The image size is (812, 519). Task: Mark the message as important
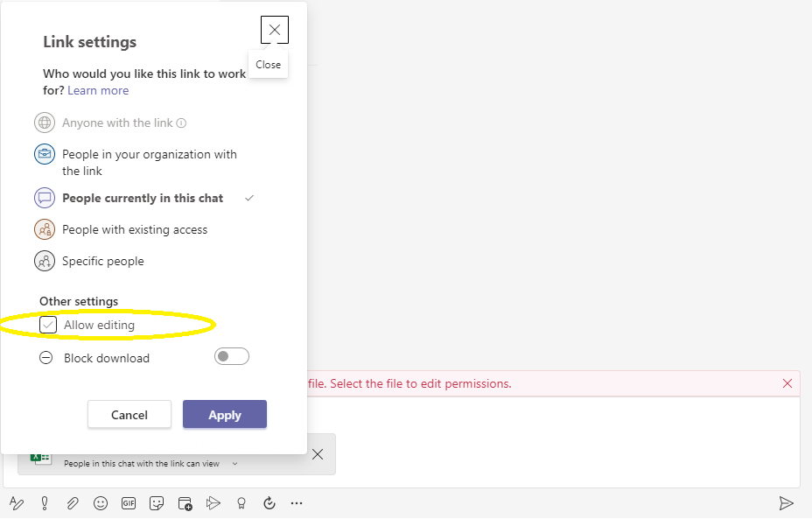[45, 503]
